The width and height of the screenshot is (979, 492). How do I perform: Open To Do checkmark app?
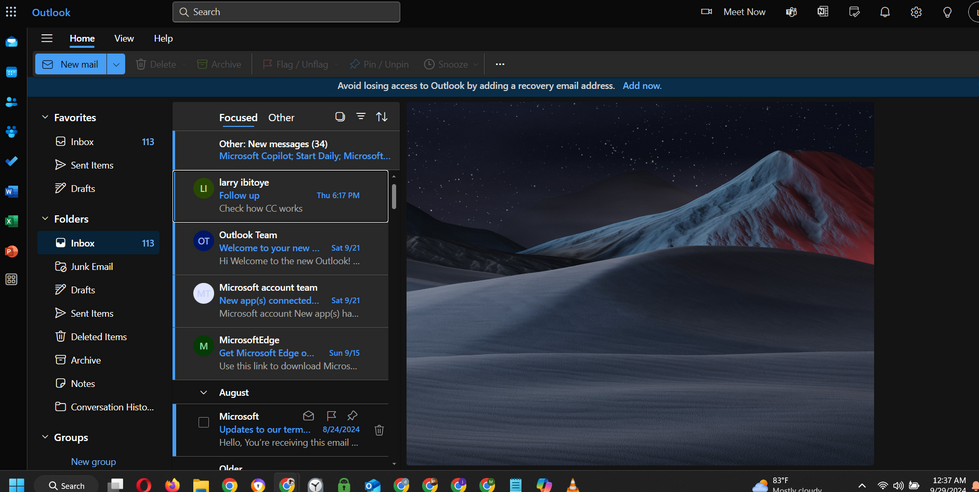tap(11, 161)
